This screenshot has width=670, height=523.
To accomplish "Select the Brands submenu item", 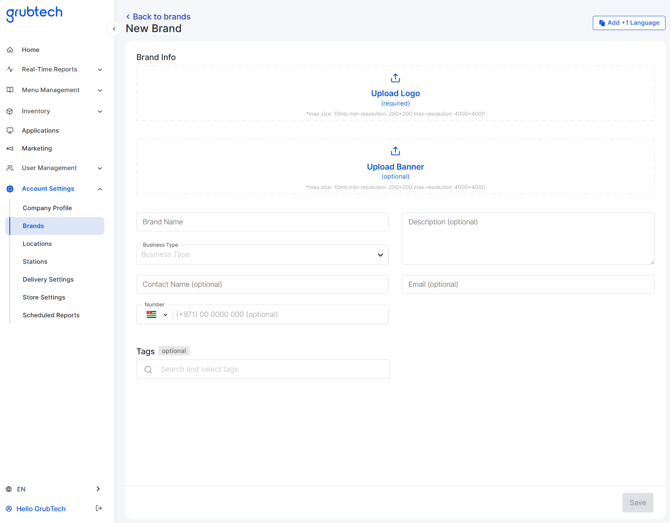I will pyautogui.click(x=56, y=226).
